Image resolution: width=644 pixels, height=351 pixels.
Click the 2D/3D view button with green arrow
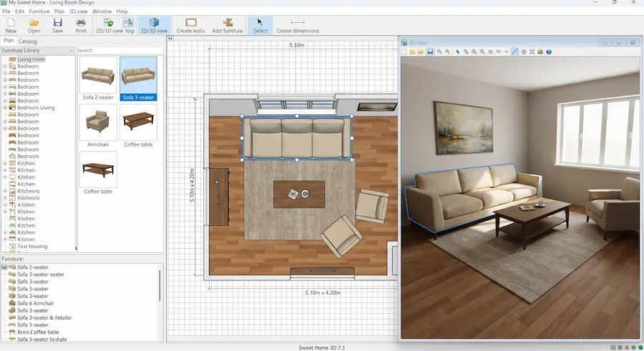pos(109,26)
